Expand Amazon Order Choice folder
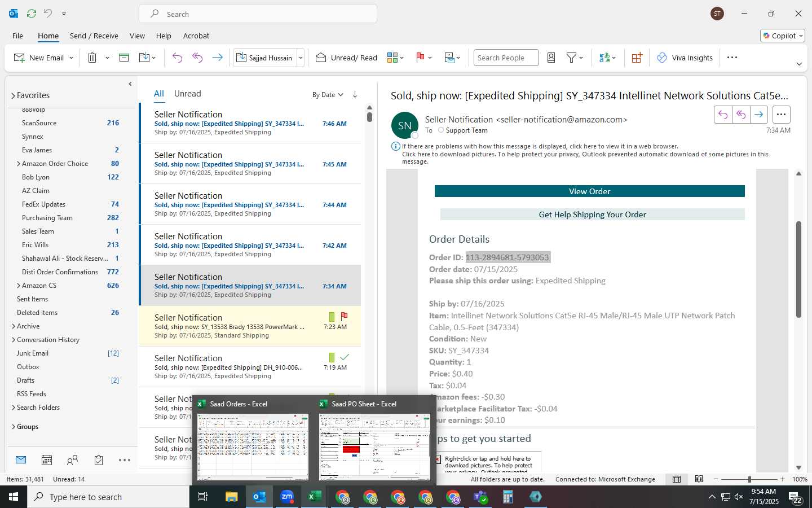Image resolution: width=812 pixels, height=508 pixels. 19,164
